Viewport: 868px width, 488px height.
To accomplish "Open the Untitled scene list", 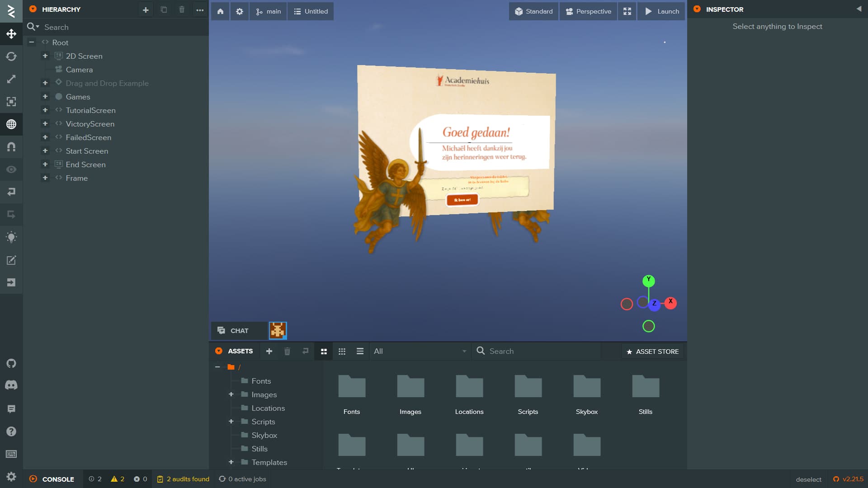I will pyautogui.click(x=311, y=11).
